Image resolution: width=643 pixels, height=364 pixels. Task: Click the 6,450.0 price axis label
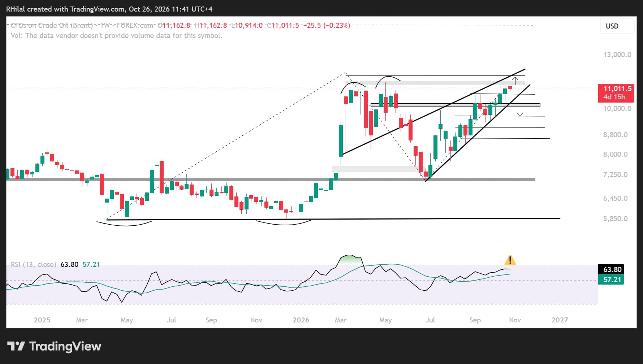click(616, 198)
